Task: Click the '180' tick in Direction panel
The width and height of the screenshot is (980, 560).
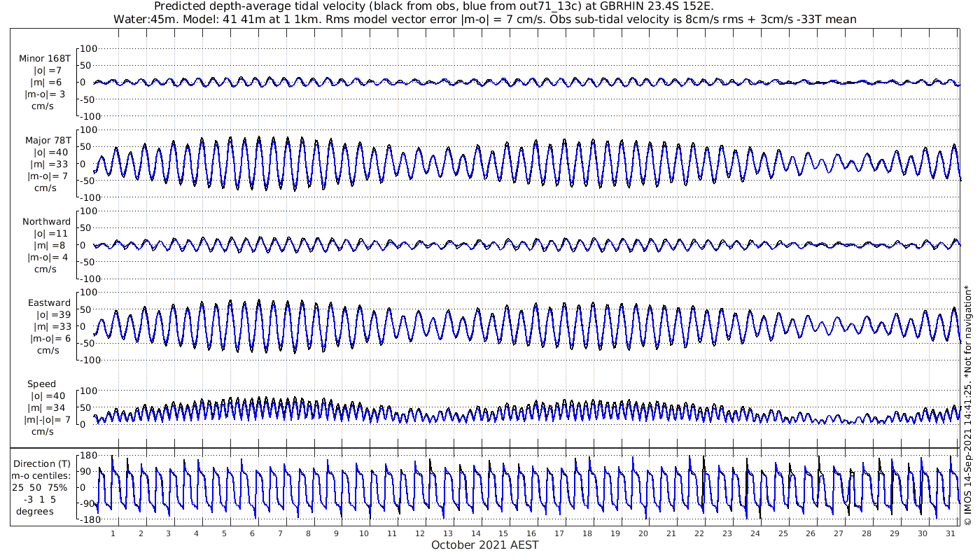Action: [x=87, y=456]
